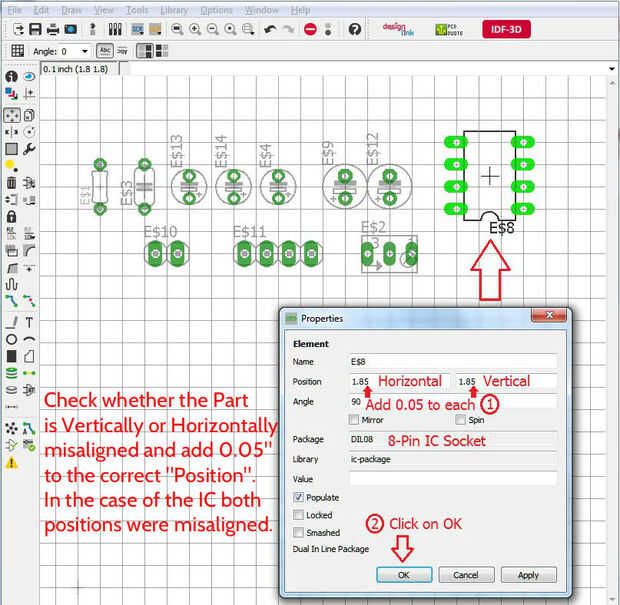
Task: Select the Via tool
Action: (x=11, y=373)
